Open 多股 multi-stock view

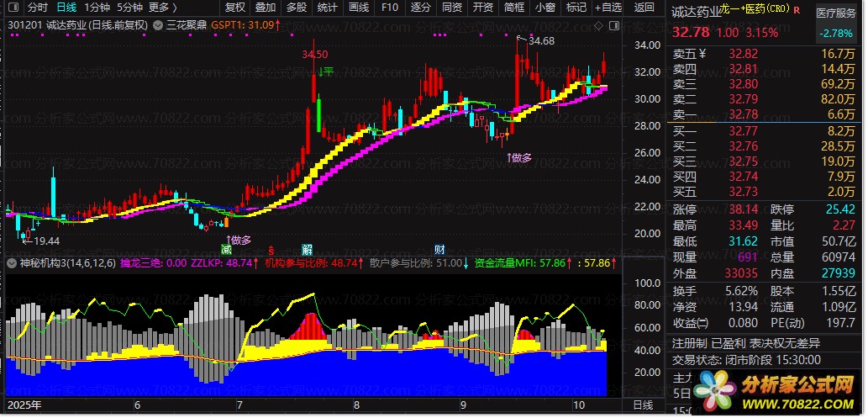click(297, 8)
